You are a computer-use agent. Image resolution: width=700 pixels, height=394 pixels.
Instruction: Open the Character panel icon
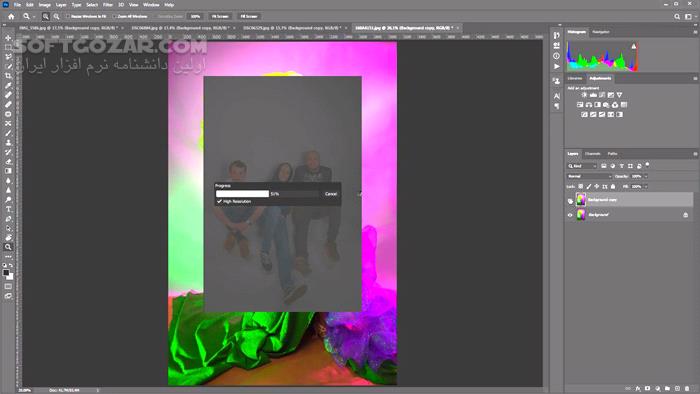[556, 96]
